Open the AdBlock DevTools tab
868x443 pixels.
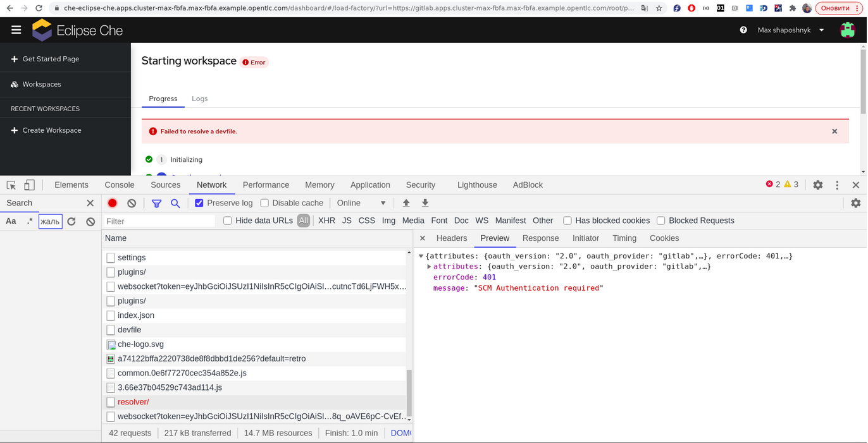click(528, 185)
